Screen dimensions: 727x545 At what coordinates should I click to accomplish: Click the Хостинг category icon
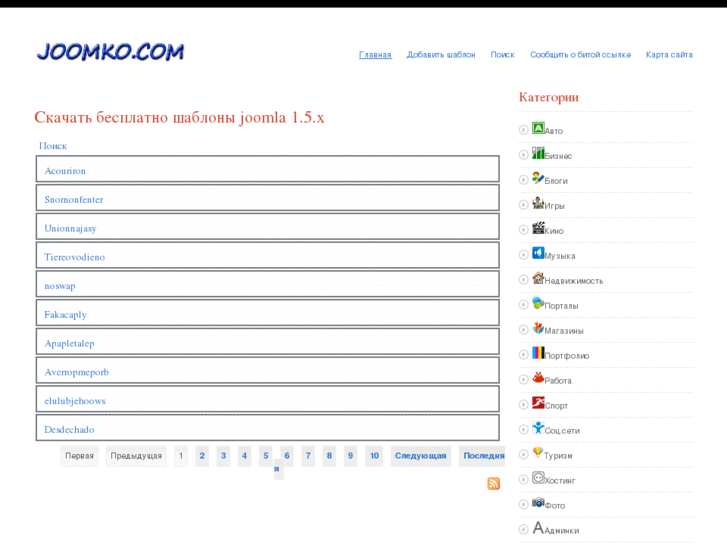pos(538,477)
